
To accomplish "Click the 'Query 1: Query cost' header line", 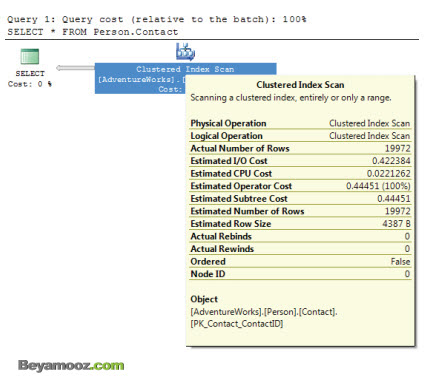I will [157, 19].
